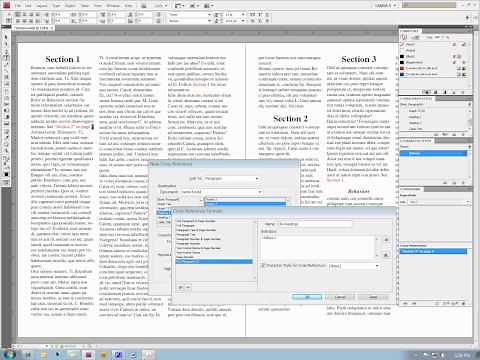
Task: Click the taskbar clock
Action: 463,355
